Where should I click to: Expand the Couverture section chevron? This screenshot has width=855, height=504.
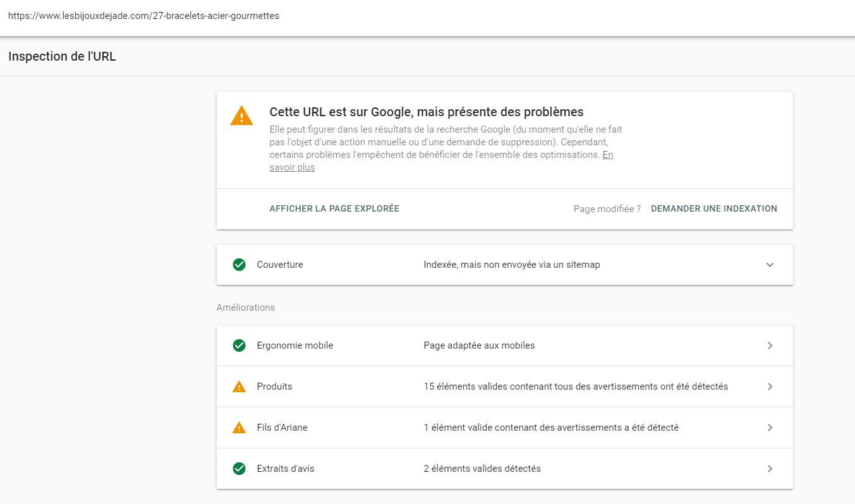click(x=770, y=265)
